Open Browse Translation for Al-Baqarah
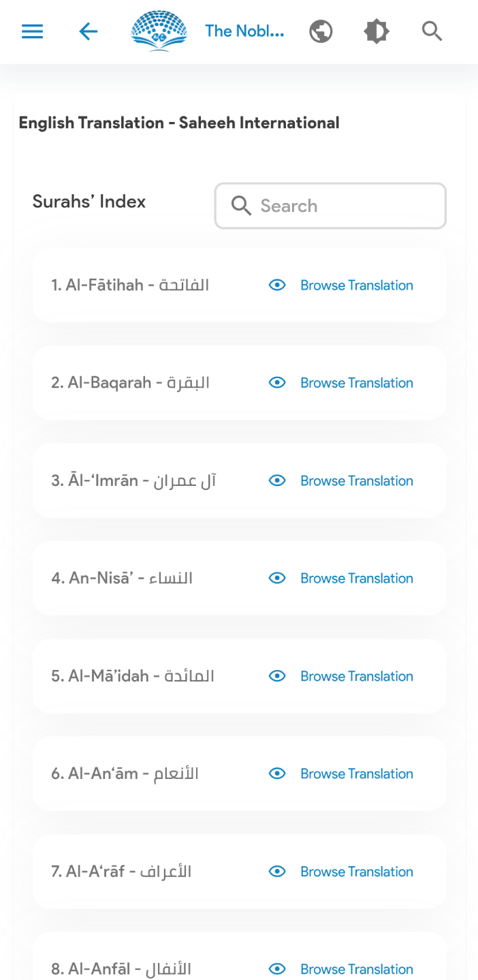 click(x=357, y=382)
